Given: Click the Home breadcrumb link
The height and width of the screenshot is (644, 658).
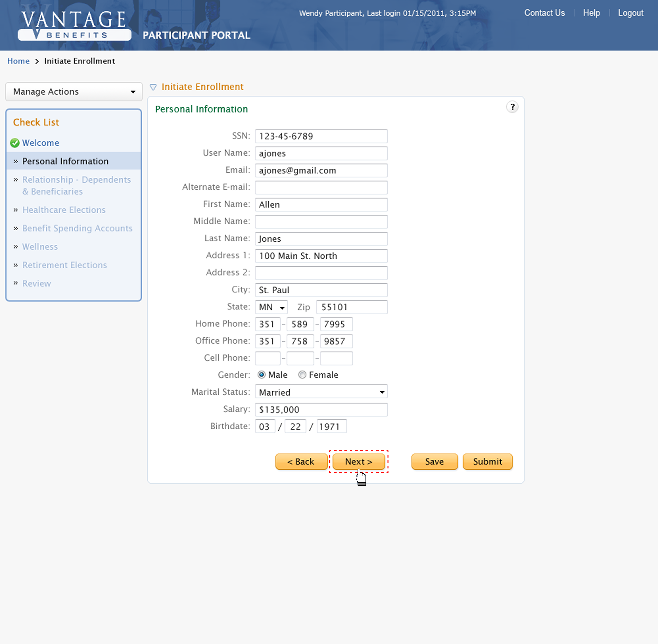Looking at the screenshot, I should click(x=18, y=61).
